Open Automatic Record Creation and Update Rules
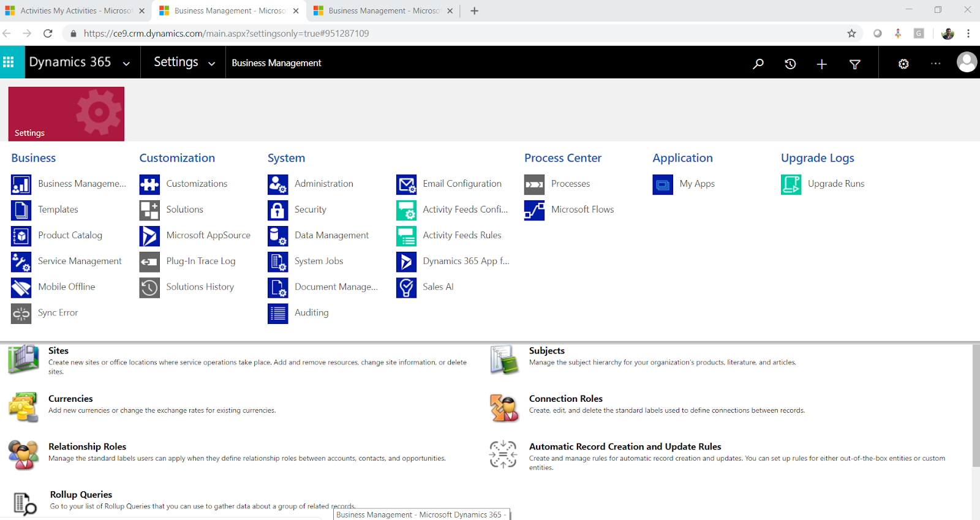The image size is (980, 520). [625, 447]
